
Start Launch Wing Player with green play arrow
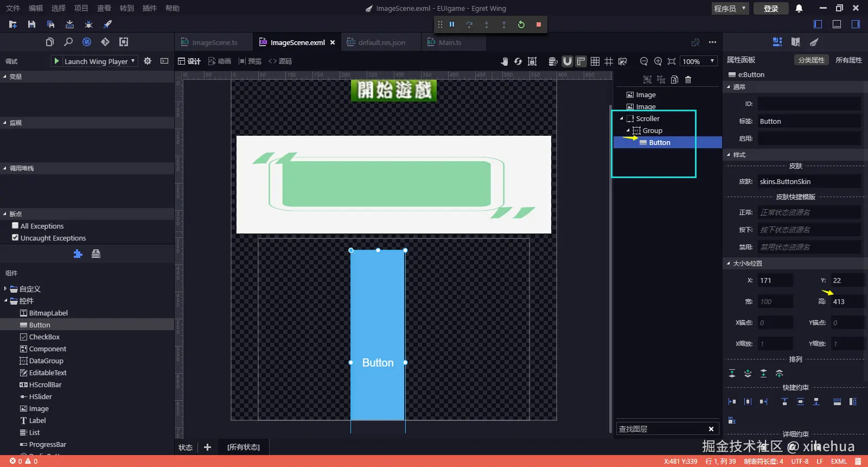56,61
